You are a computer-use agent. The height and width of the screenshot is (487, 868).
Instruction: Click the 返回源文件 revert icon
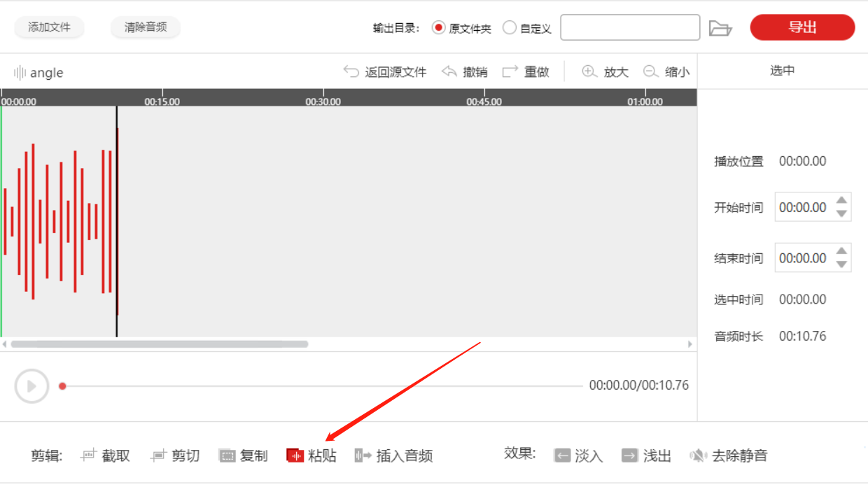coord(351,71)
